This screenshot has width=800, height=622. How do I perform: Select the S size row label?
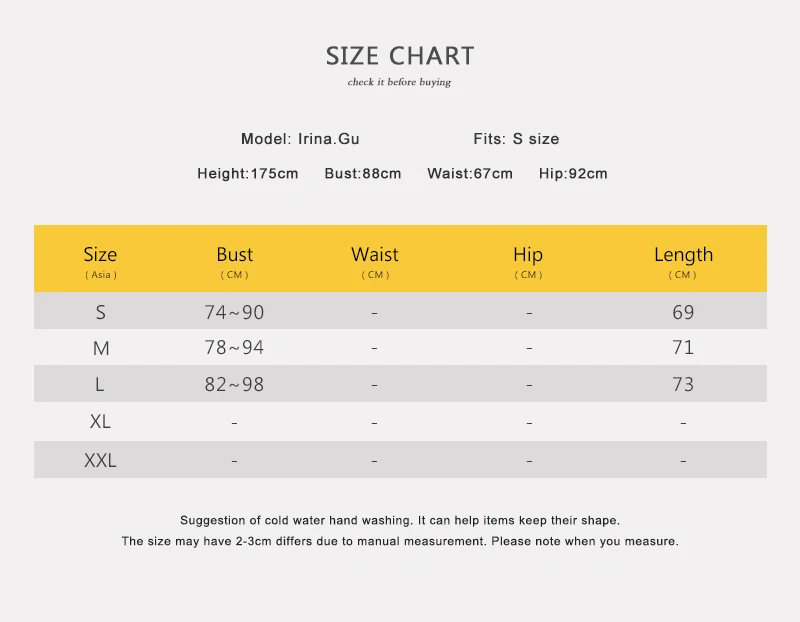[101, 312]
